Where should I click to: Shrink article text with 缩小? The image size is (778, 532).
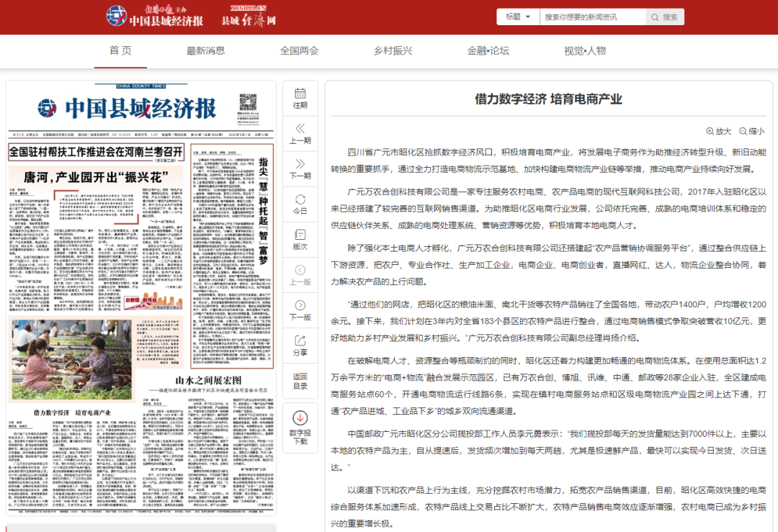[x=751, y=132]
